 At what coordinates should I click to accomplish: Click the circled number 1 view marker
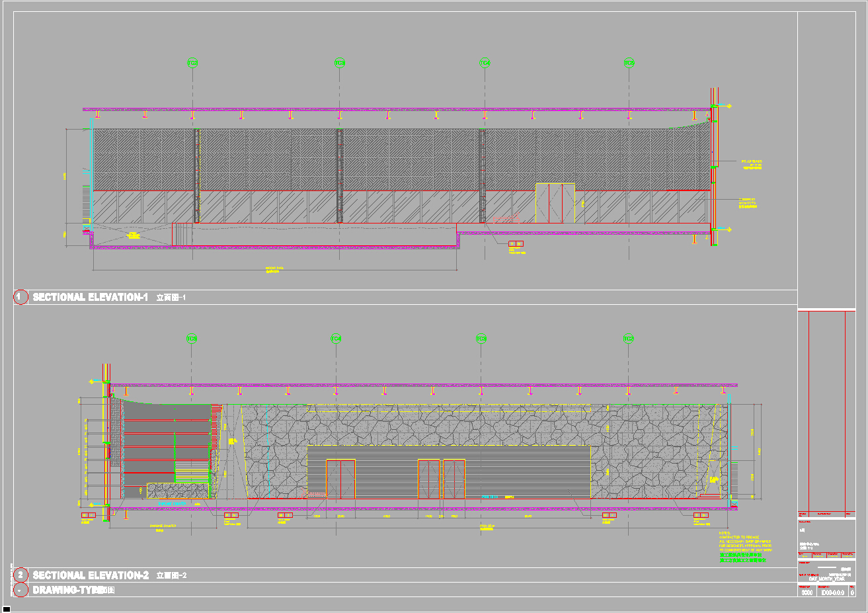[20, 297]
